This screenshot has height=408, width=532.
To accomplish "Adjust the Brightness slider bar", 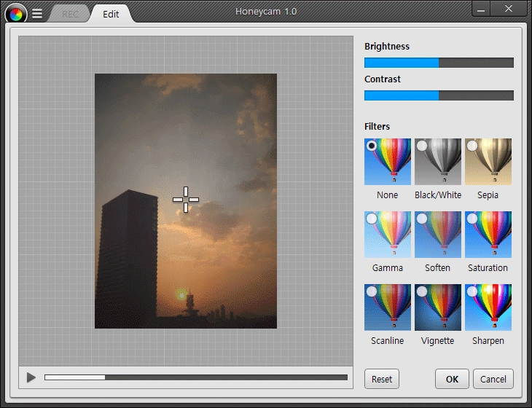I will (439, 63).
